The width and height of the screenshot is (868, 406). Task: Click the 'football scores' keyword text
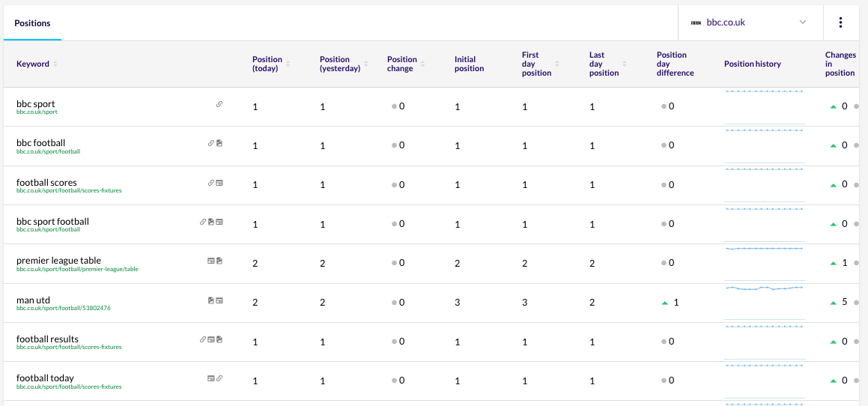coord(46,182)
